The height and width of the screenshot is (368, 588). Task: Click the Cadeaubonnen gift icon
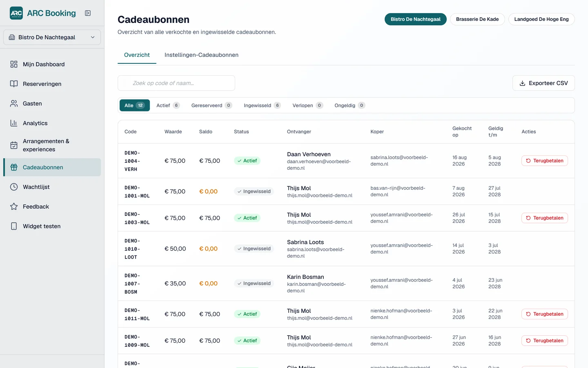point(14,167)
